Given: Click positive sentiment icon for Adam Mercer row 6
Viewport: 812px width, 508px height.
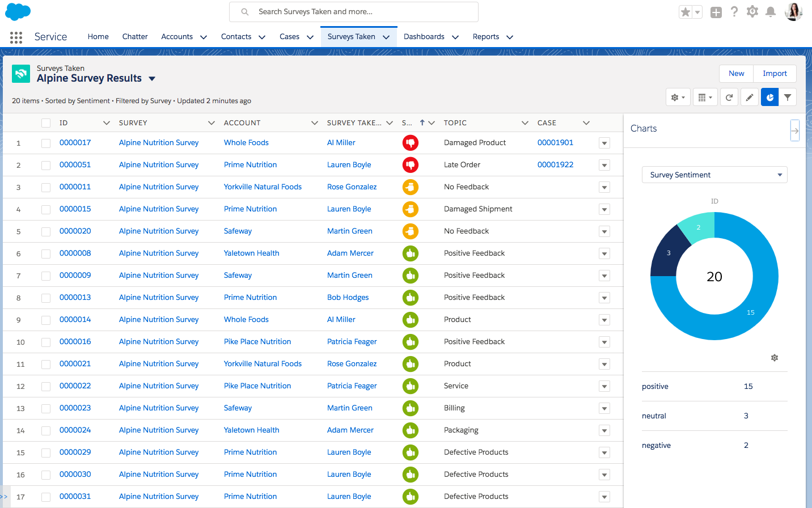Looking at the screenshot, I should (x=411, y=253).
